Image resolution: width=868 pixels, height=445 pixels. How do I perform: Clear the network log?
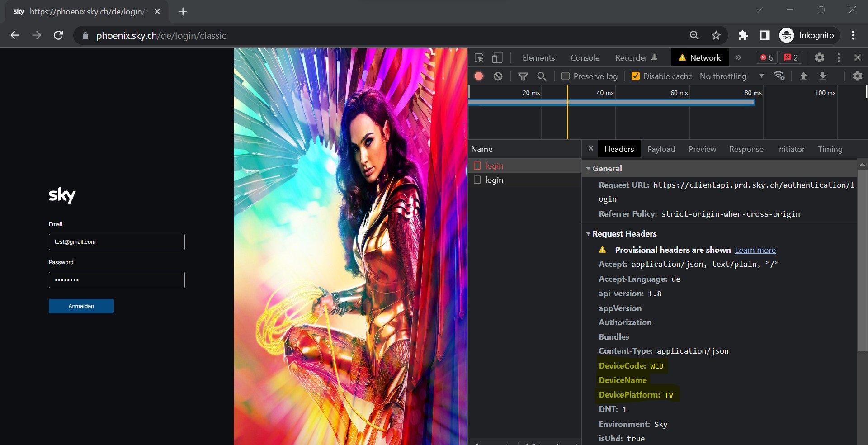(x=498, y=76)
